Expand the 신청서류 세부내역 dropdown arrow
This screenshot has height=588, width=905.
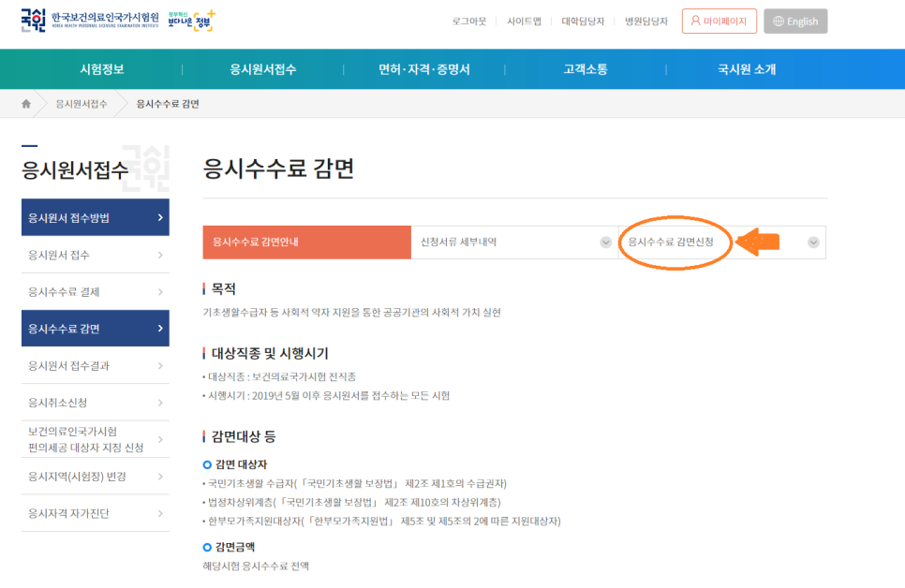605,243
